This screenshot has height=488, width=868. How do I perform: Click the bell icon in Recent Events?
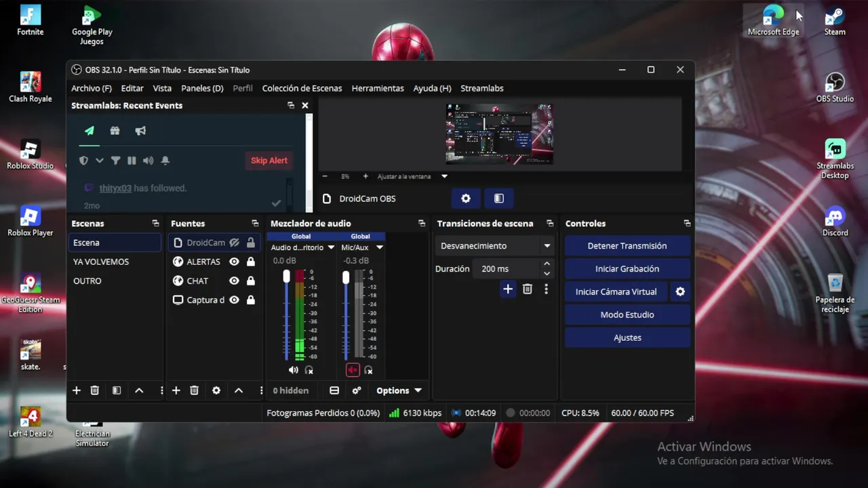(165, 161)
